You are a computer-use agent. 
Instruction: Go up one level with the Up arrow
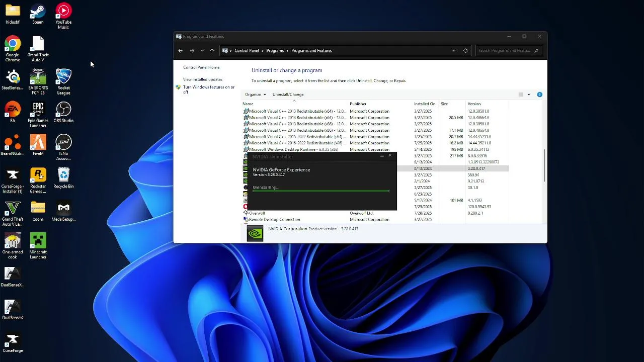[212, 50]
